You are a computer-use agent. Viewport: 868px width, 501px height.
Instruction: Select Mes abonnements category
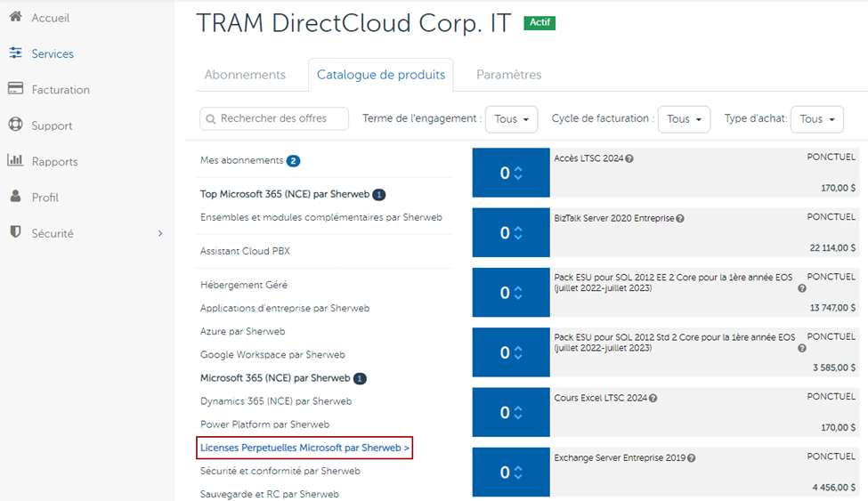[x=242, y=160]
